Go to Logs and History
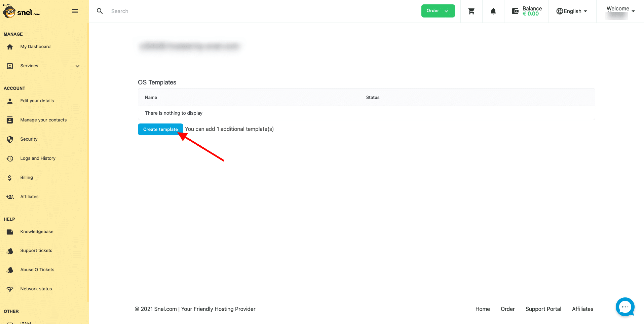The image size is (644, 324). tap(38, 158)
